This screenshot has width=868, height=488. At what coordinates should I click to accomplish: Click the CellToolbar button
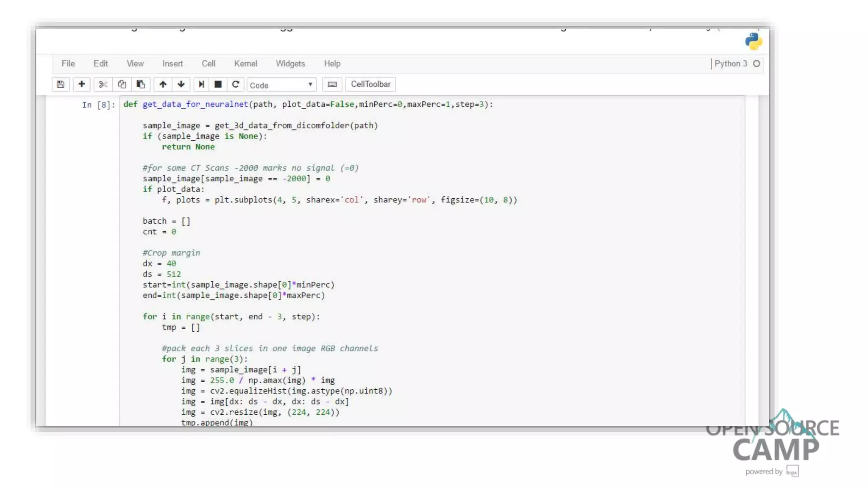coord(370,84)
